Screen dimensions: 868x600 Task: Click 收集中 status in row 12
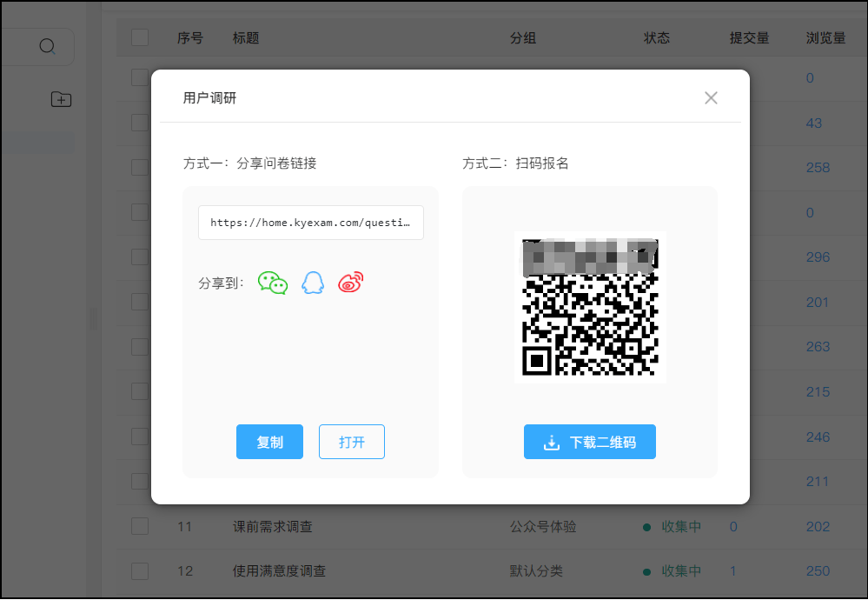[x=681, y=570]
